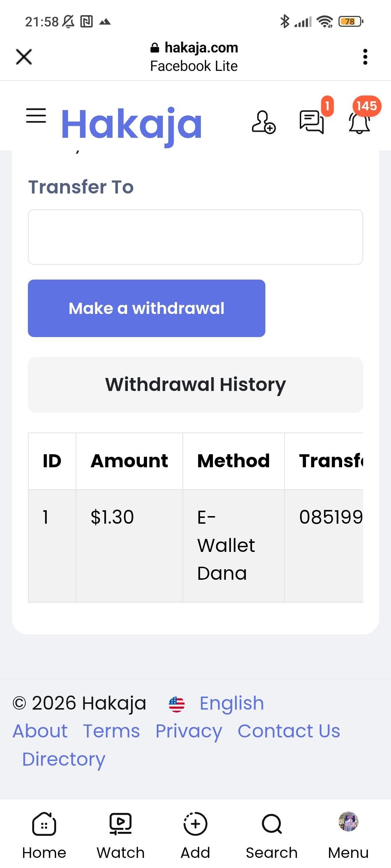Open the About link
The height and width of the screenshot is (868, 391).
coord(40,731)
